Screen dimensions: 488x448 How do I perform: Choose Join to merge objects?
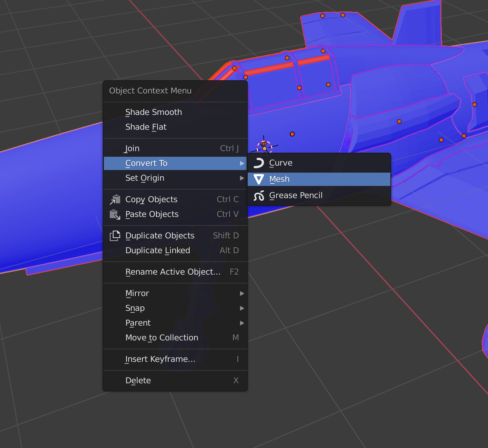(132, 148)
